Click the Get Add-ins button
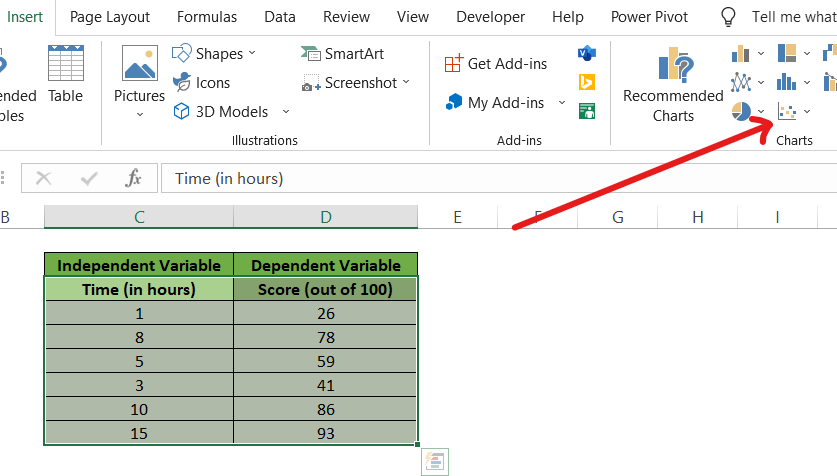Viewport: 837px width, 476px height. point(496,64)
